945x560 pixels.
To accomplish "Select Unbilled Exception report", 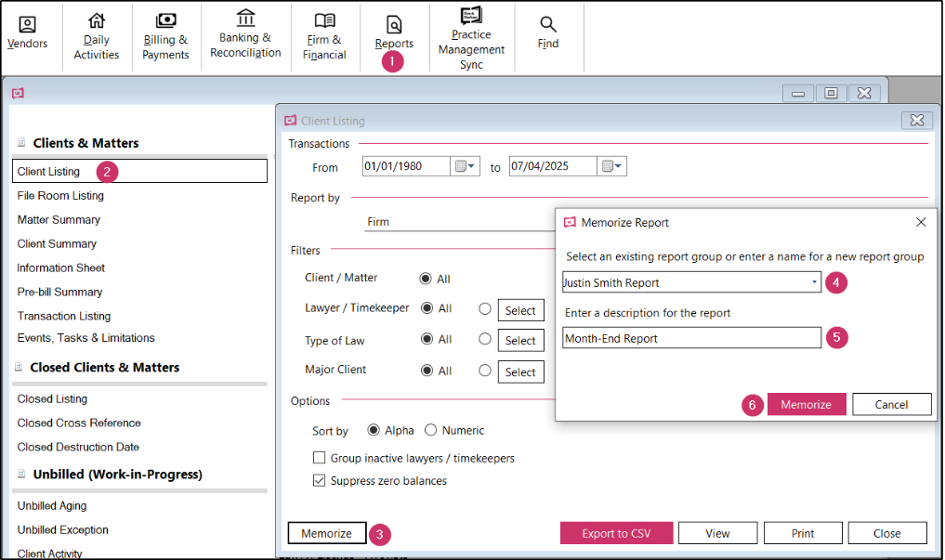I will coord(62,530).
